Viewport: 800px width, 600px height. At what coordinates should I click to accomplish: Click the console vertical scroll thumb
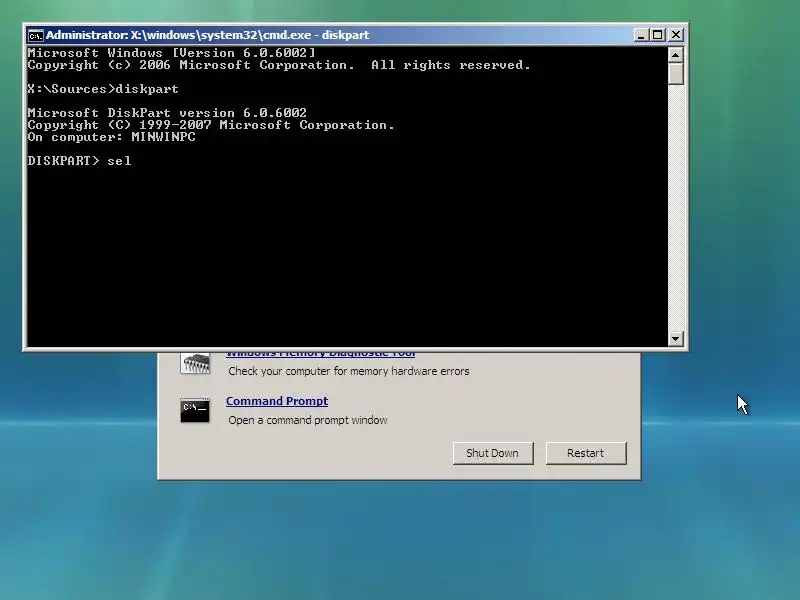coord(676,73)
